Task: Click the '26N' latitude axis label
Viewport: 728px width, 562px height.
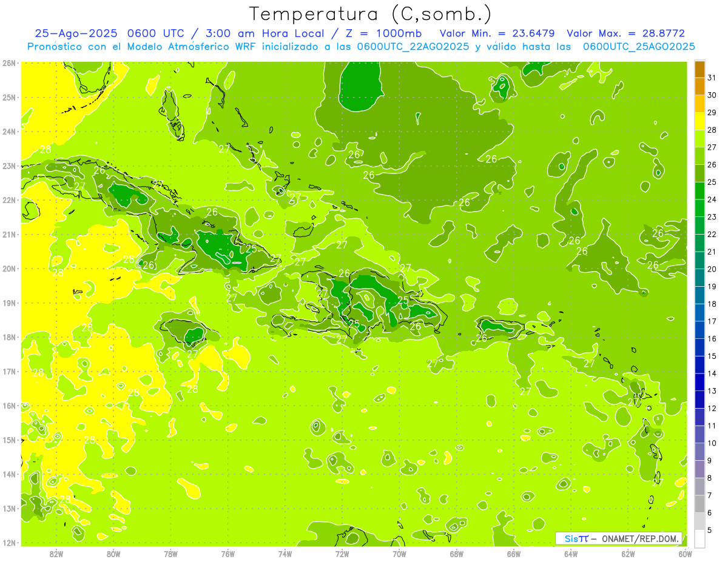Action: click(9, 63)
